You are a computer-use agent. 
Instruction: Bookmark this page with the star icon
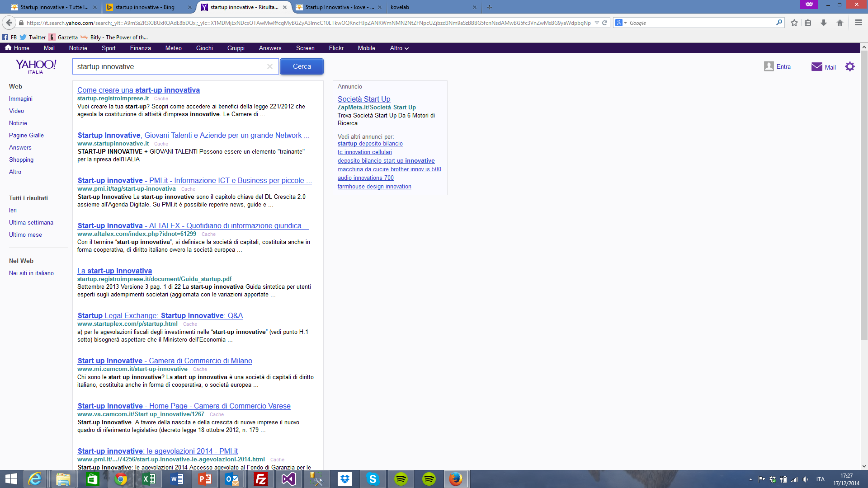[x=794, y=23]
